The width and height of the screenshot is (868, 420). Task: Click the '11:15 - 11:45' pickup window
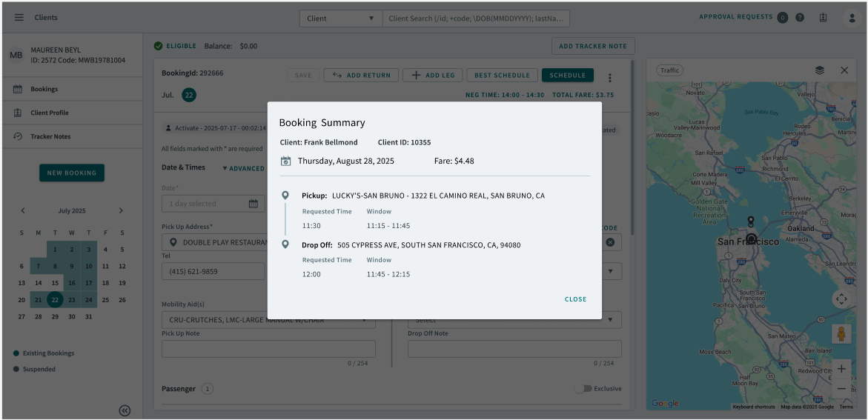(388, 226)
